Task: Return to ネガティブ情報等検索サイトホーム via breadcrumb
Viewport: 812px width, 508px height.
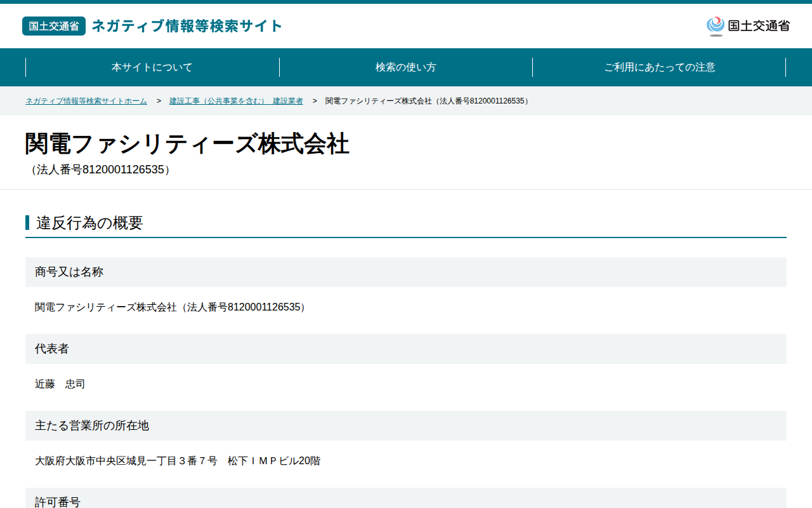Action: tap(86, 101)
